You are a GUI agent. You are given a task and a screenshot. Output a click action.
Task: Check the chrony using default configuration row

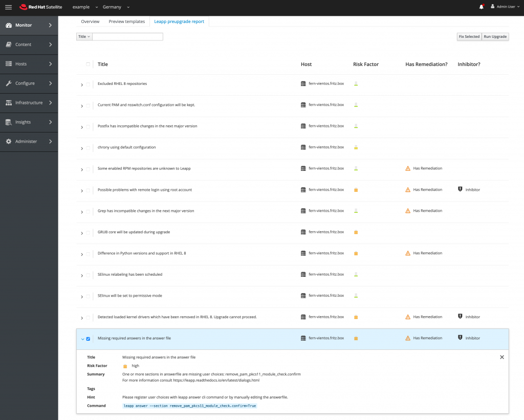tap(88, 148)
